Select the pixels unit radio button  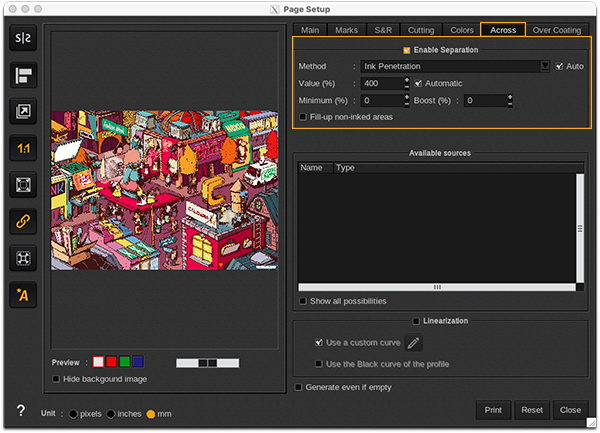coord(73,414)
